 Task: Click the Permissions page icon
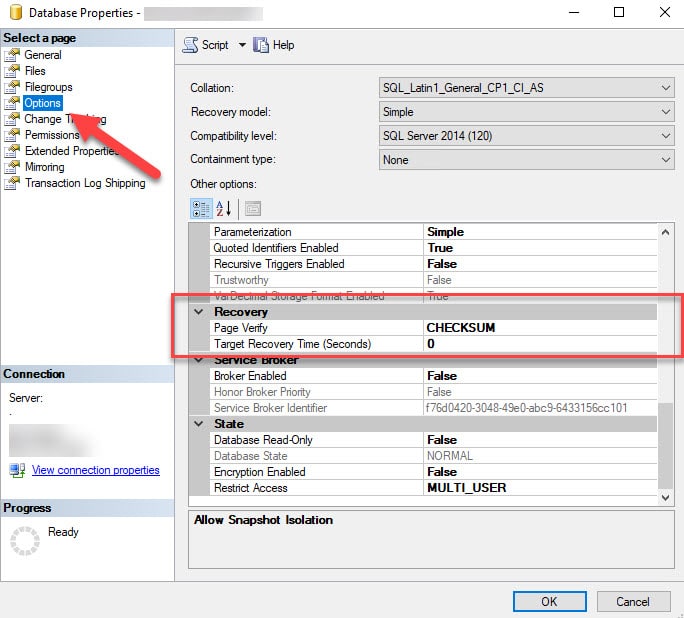[x=12, y=135]
